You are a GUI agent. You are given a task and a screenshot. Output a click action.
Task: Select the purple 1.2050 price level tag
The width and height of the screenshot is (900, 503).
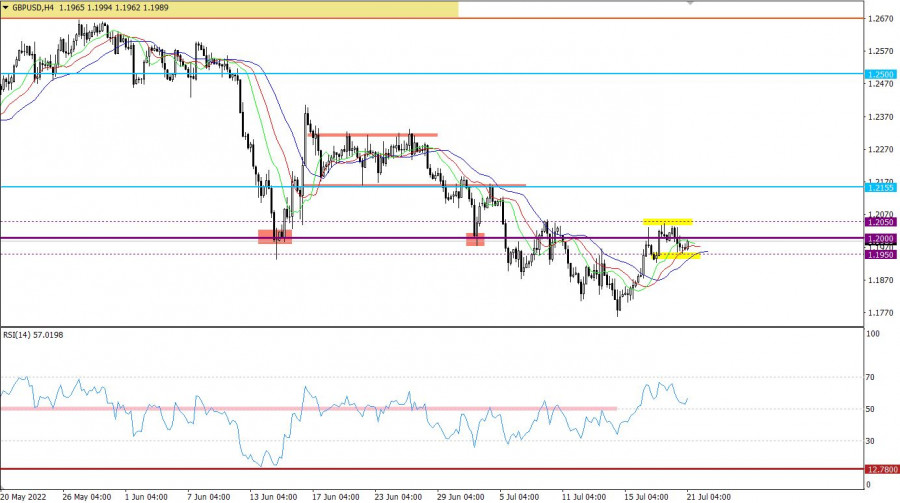pos(881,222)
